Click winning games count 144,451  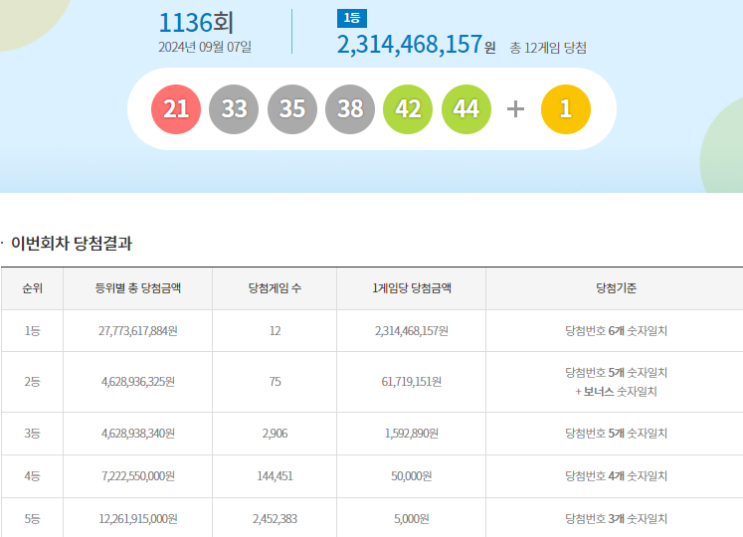[275, 476]
